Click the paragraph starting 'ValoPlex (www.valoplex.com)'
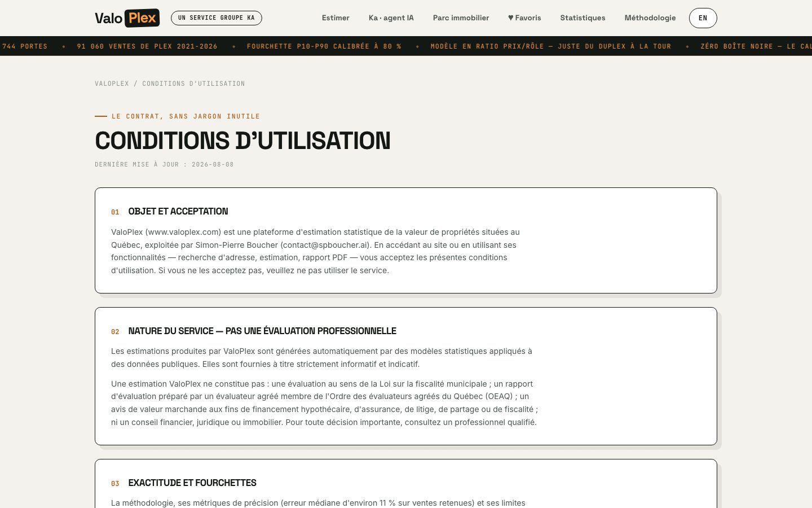This screenshot has width=812, height=508. pyautogui.click(x=315, y=251)
